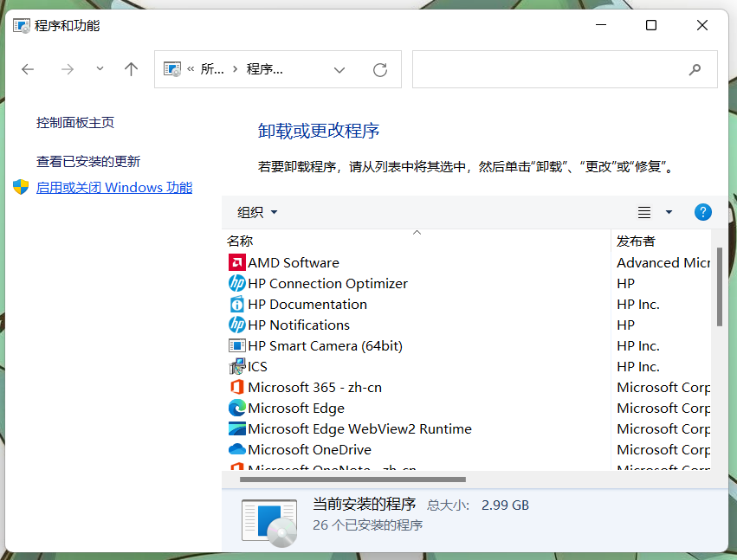737x560 pixels.
Task: Click the vertical scrollbar thumb
Action: coord(719,286)
